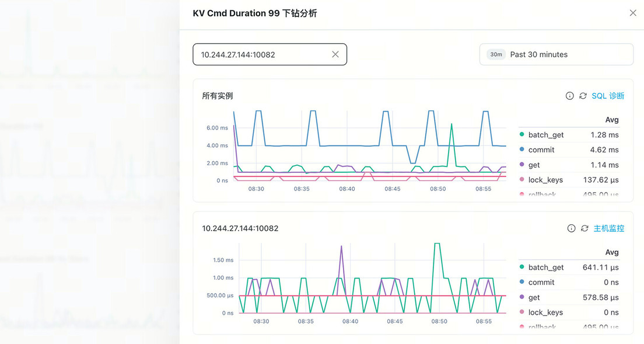Toggle batch_get series in 所有实例 legend

click(x=545, y=135)
